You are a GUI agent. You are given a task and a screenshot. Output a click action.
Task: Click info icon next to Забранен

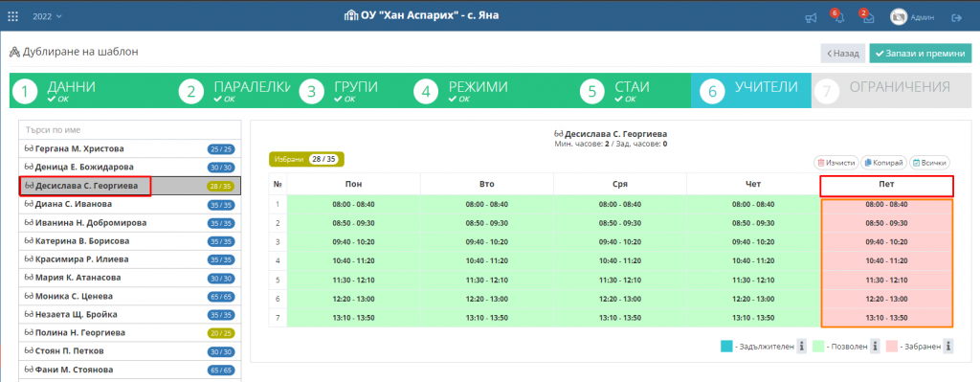[948, 346]
